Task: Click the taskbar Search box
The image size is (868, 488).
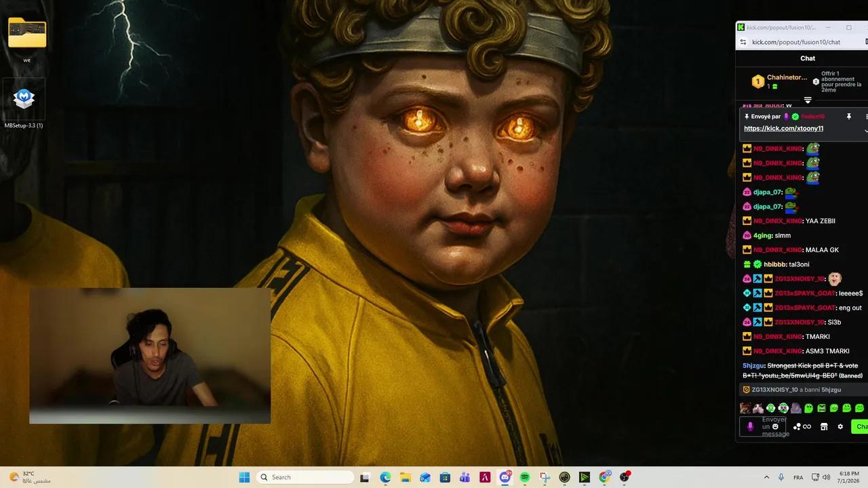Action: [305, 477]
